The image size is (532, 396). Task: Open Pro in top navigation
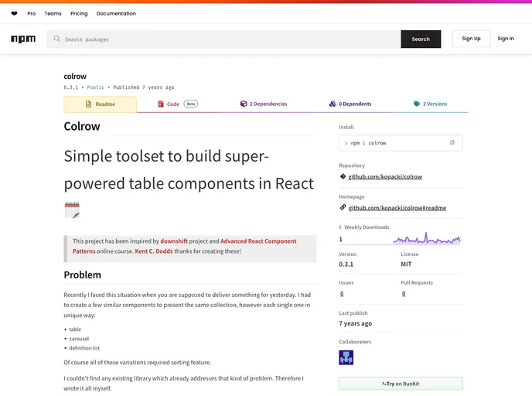click(x=31, y=13)
